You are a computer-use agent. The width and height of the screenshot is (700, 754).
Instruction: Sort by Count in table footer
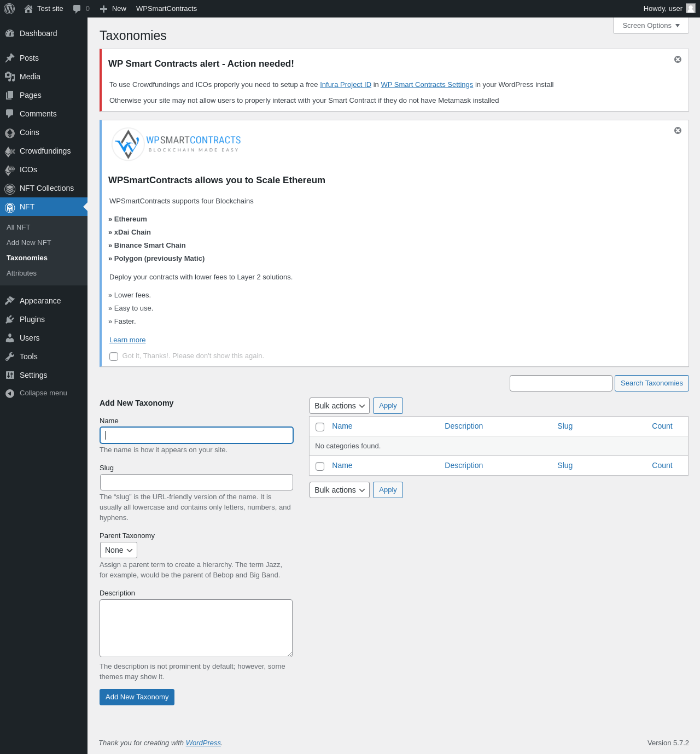662,465
